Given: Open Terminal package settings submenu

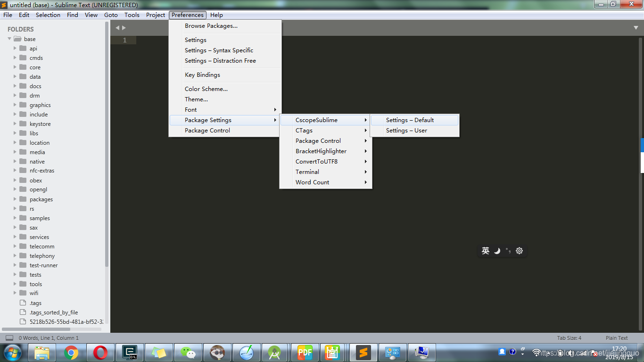Looking at the screenshot, I should click(x=326, y=172).
